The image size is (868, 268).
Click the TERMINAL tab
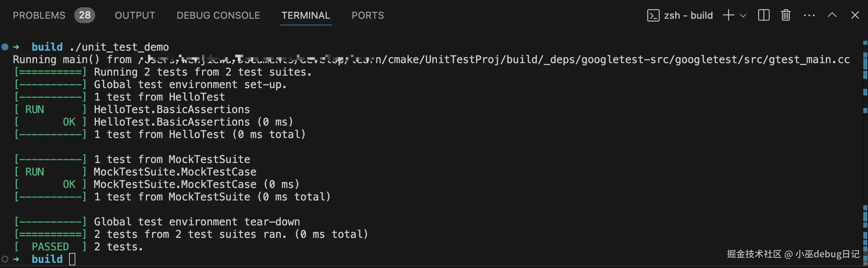306,15
